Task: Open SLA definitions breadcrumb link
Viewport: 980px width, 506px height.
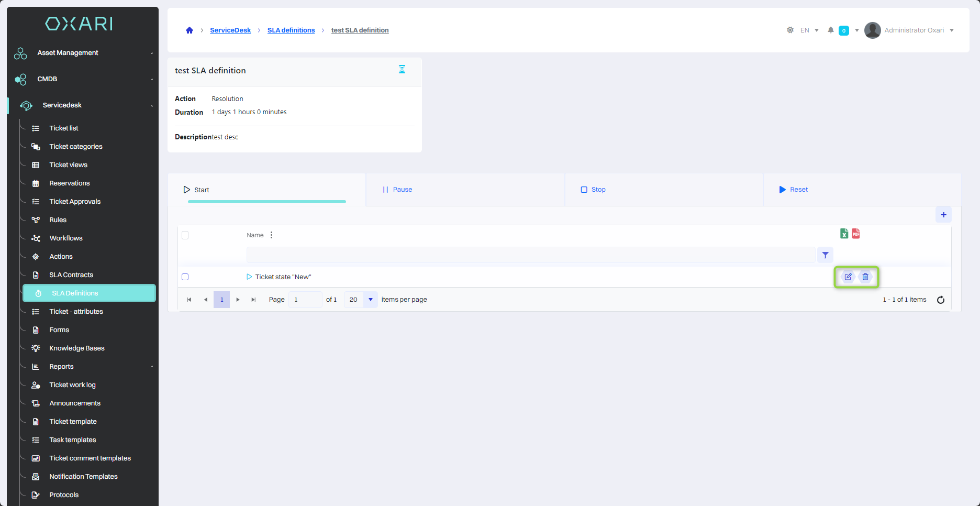Action: click(x=291, y=30)
